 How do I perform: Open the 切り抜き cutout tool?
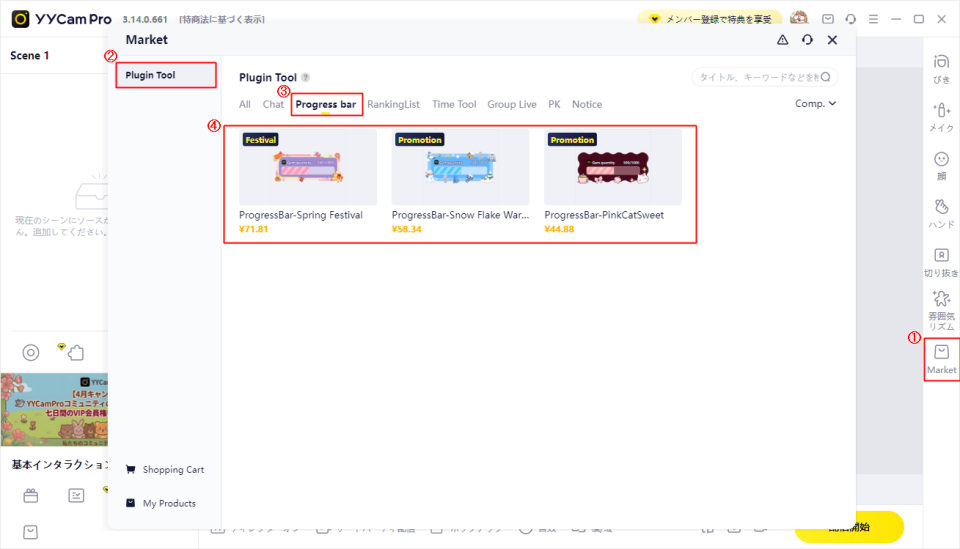coord(941,260)
